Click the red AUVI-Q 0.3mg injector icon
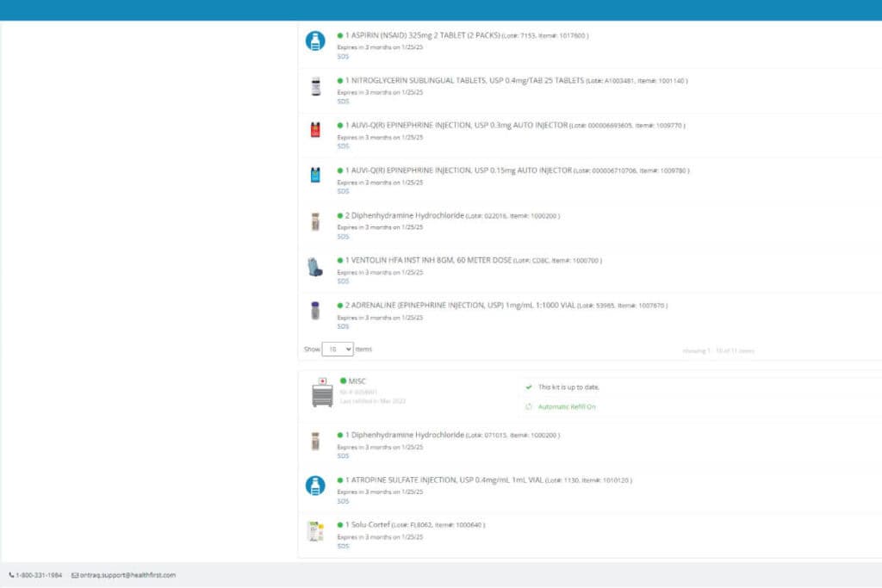This screenshot has width=882, height=588. point(315,130)
